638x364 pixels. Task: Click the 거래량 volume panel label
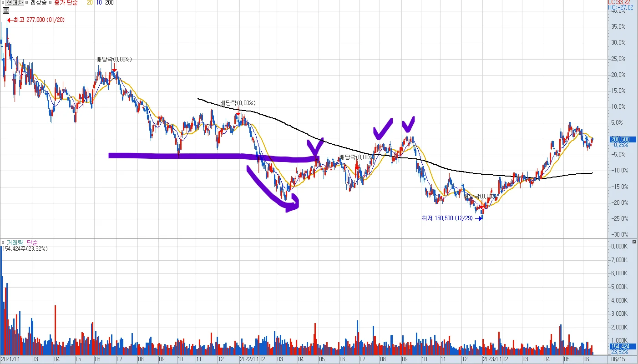click(15, 243)
